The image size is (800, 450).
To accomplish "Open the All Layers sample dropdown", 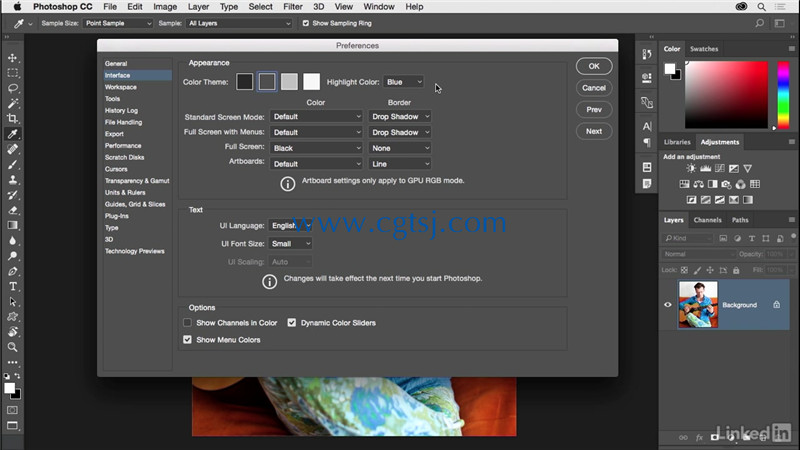I will 239,23.
